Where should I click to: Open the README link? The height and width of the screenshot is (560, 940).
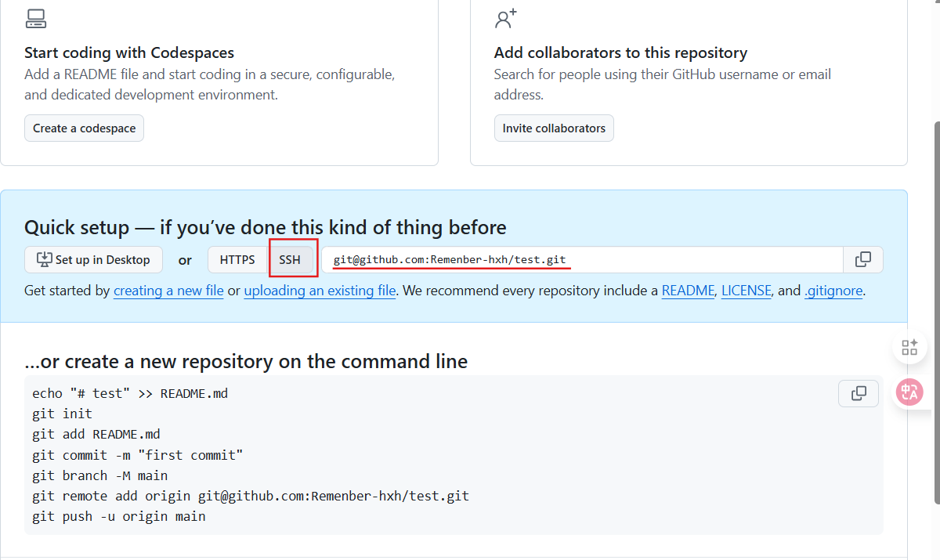pyautogui.click(x=688, y=290)
